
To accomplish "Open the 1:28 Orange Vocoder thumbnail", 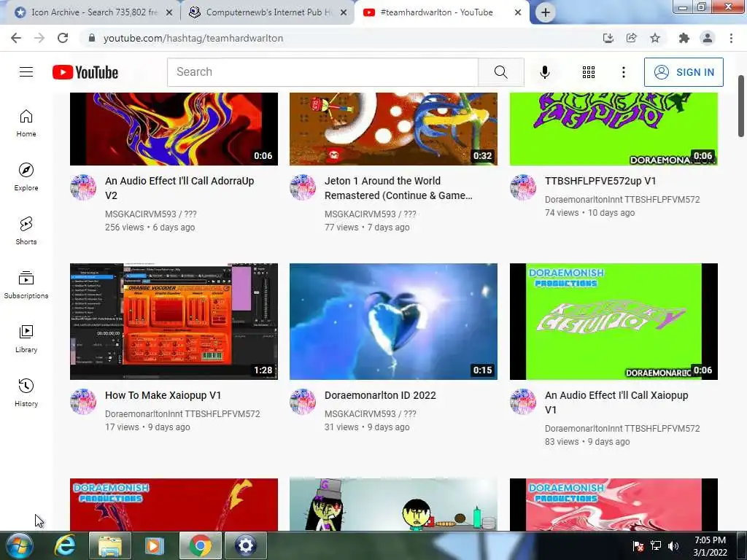I will (174, 322).
